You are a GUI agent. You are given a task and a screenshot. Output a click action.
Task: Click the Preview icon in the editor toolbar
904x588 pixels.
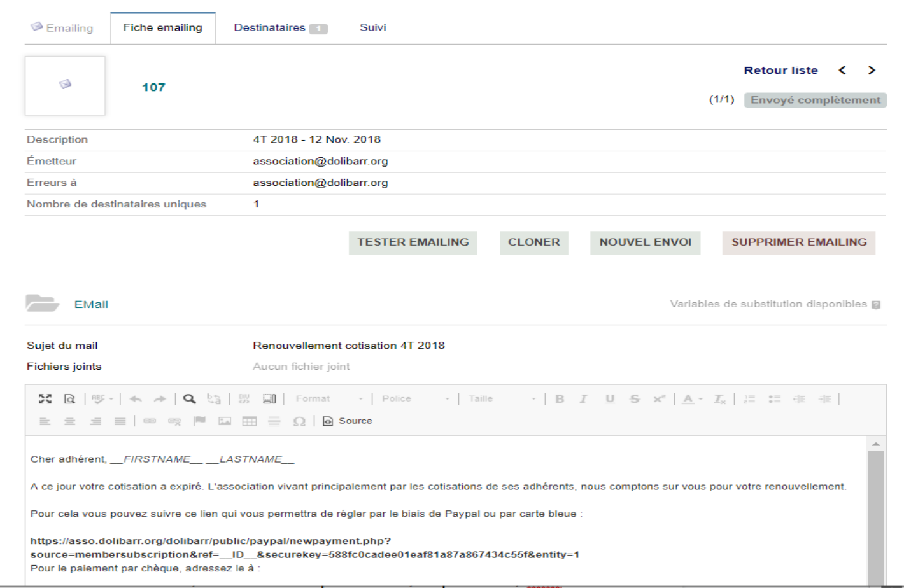tap(69, 399)
